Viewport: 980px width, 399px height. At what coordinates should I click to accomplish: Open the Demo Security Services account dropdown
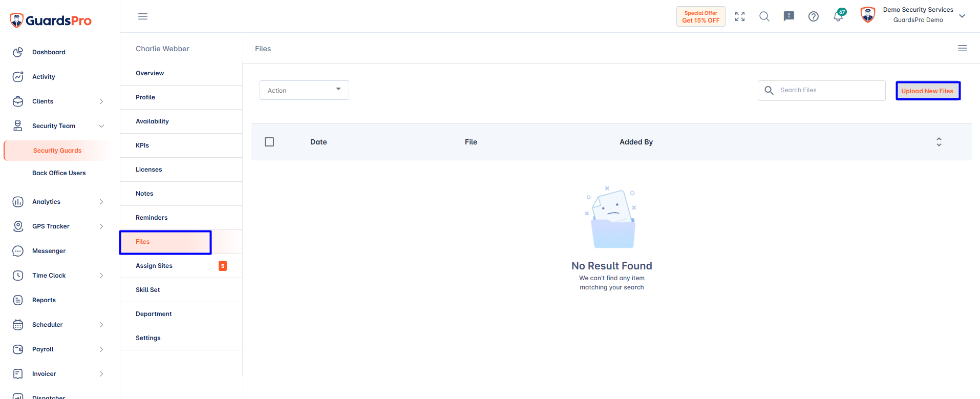click(962, 16)
